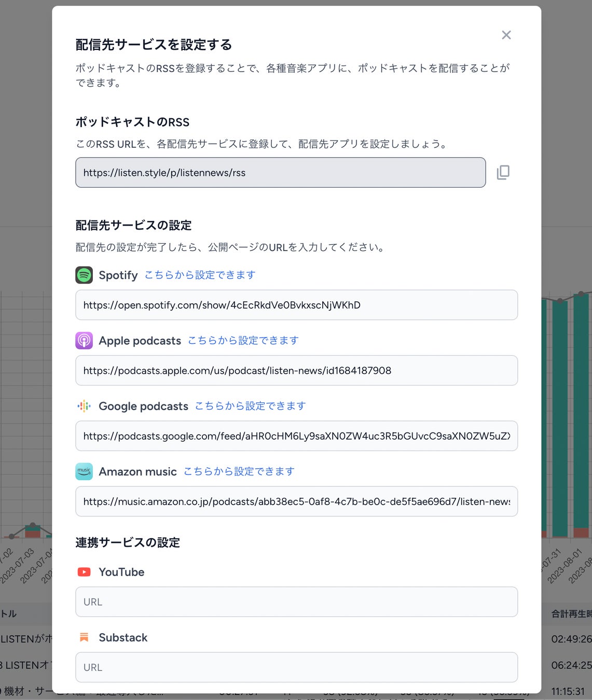The image size is (592, 700).
Task: Click the Amazon music logo icon
Action: coord(84,471)
